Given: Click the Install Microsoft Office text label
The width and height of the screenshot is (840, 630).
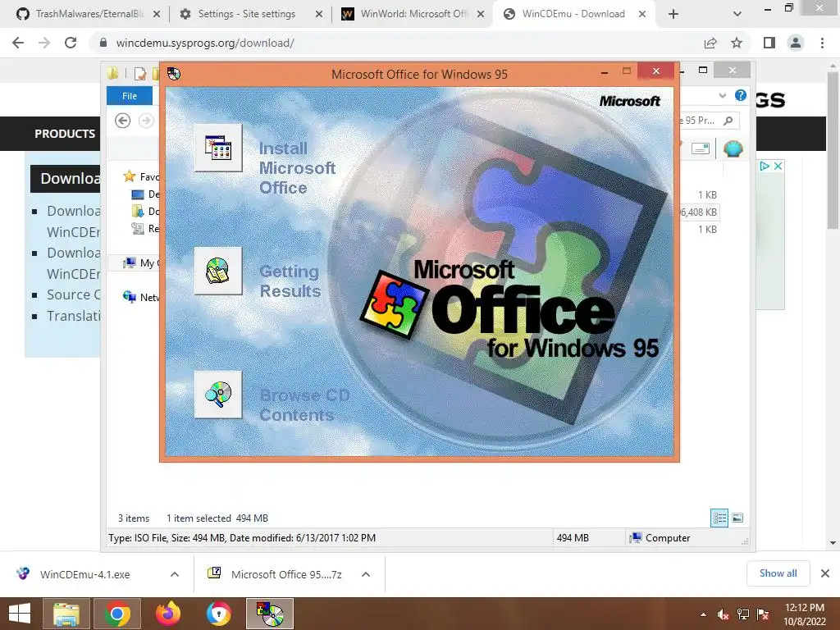Looking at the screenshot, I should coord(297,167).
